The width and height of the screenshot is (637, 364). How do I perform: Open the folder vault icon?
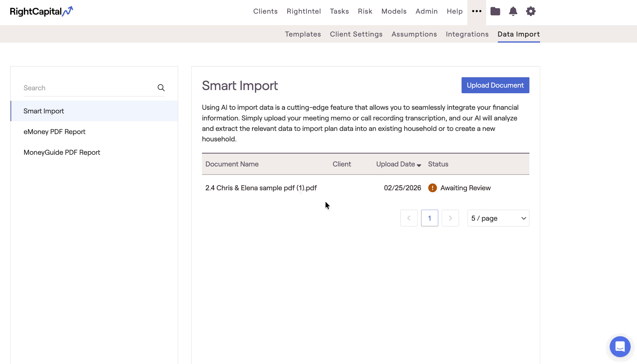495,11
